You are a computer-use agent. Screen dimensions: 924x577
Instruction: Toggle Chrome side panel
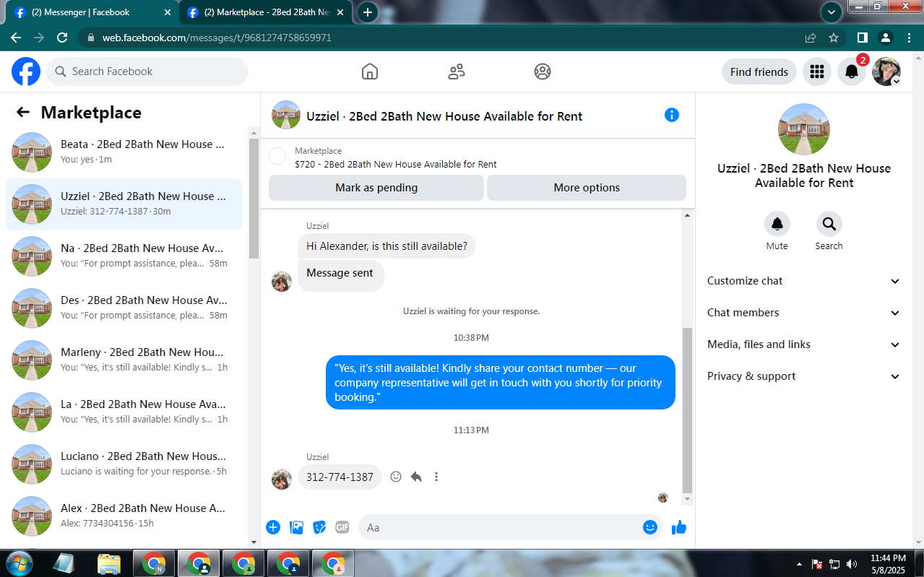[863, 38]
